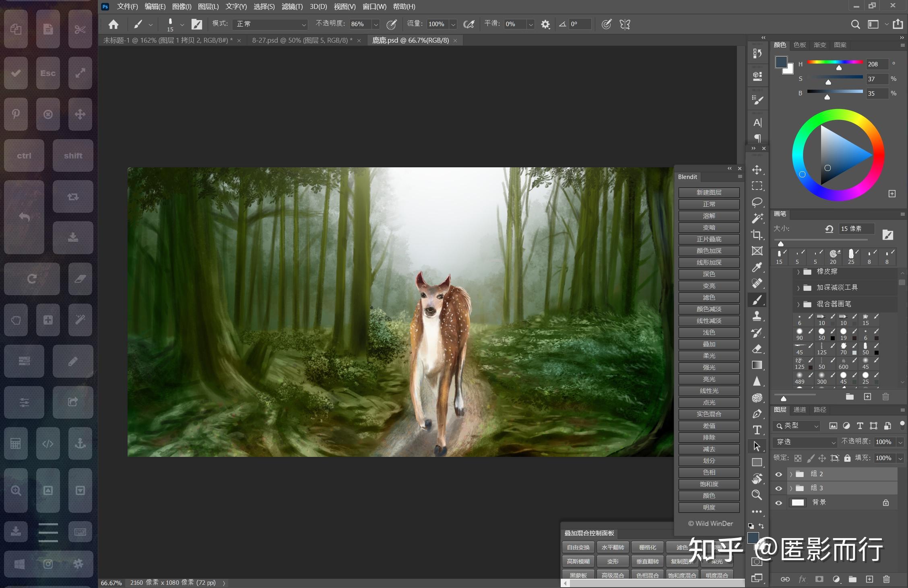Click the brush size 15 像素 field
Viewport: 908px width, 588px height.
(856, 229)
